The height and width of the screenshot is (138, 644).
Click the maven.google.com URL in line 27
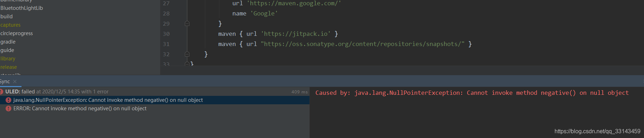click(x=294, y=4)
